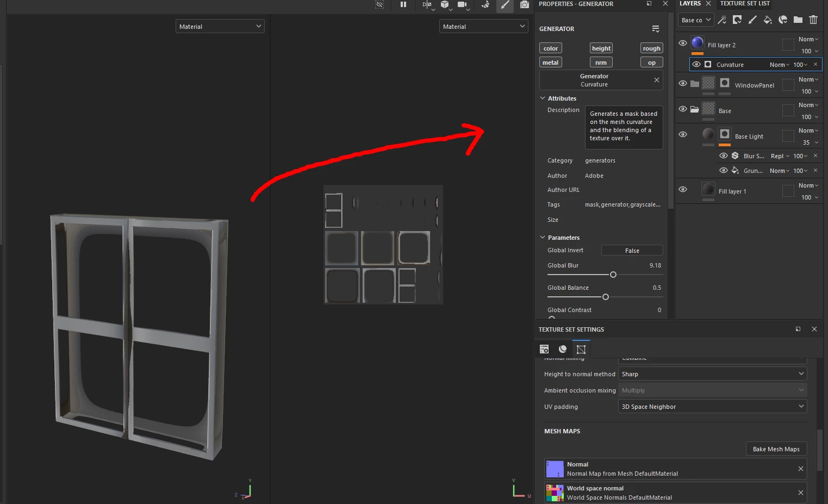The image size is (828, 504).
Task: Open the left viewport Material dropdown
Action: pos(220,26)
